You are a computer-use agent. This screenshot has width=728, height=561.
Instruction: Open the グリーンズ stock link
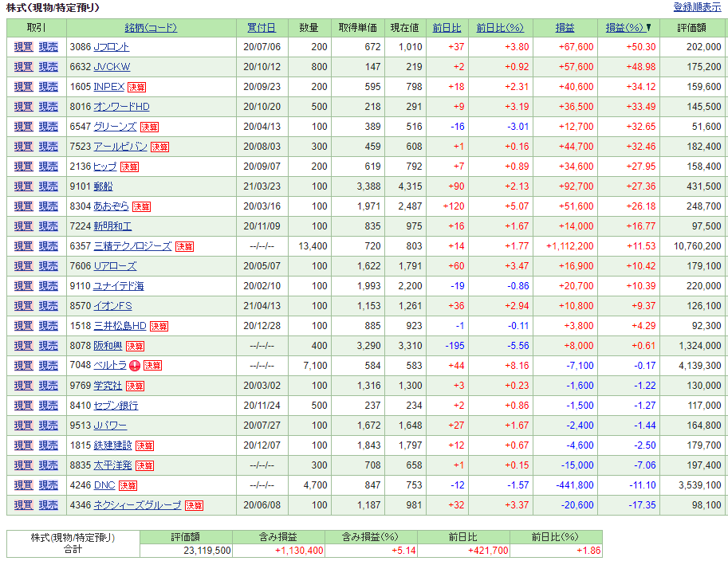pyautogui.click(x=115, y=127)
